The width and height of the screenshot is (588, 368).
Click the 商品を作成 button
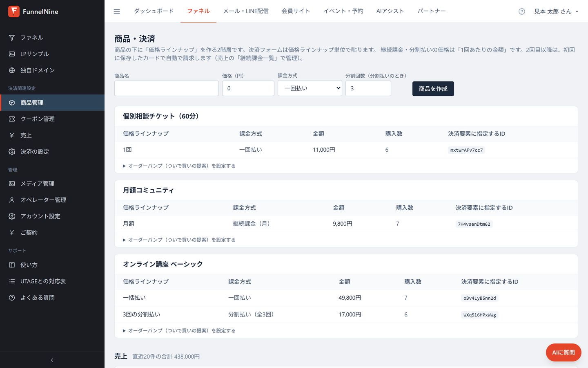click(433, 89)
